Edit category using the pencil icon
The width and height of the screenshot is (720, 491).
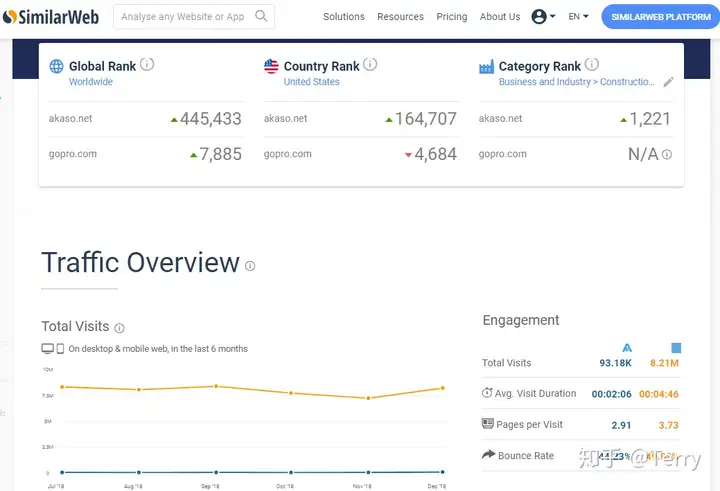pyautogui.click(x=669, y=82)
